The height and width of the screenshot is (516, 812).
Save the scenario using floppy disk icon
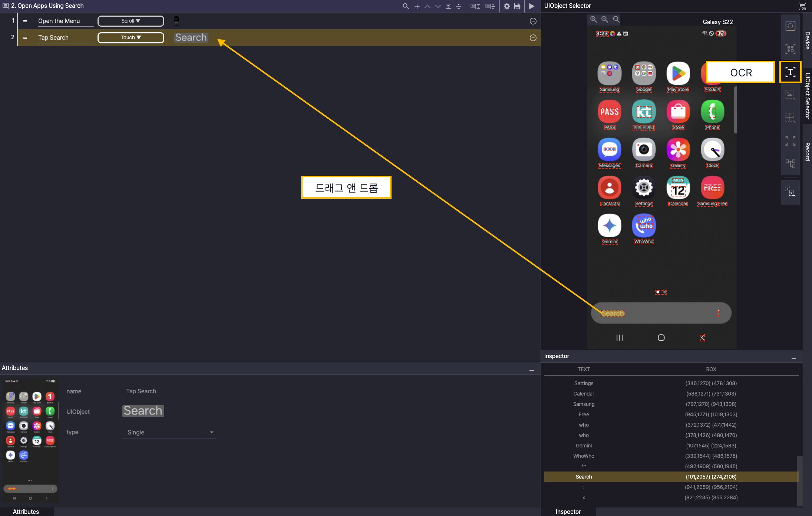click(517, 6)
